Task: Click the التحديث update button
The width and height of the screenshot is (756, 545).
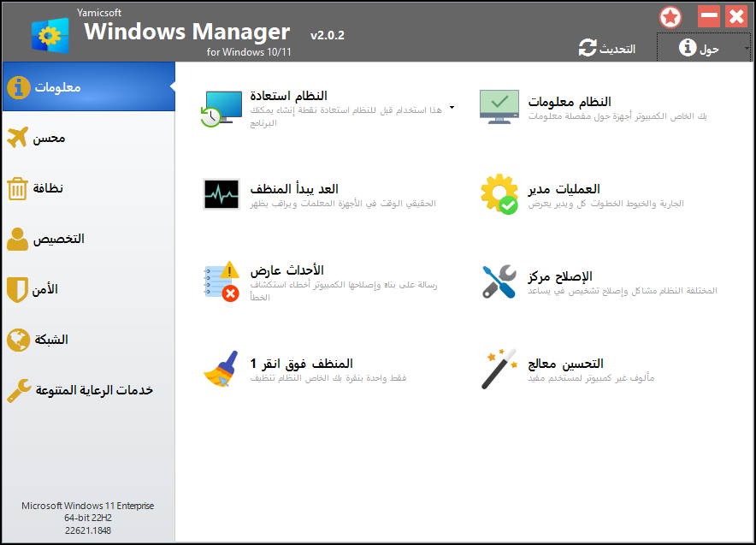Action: [607, 48]
